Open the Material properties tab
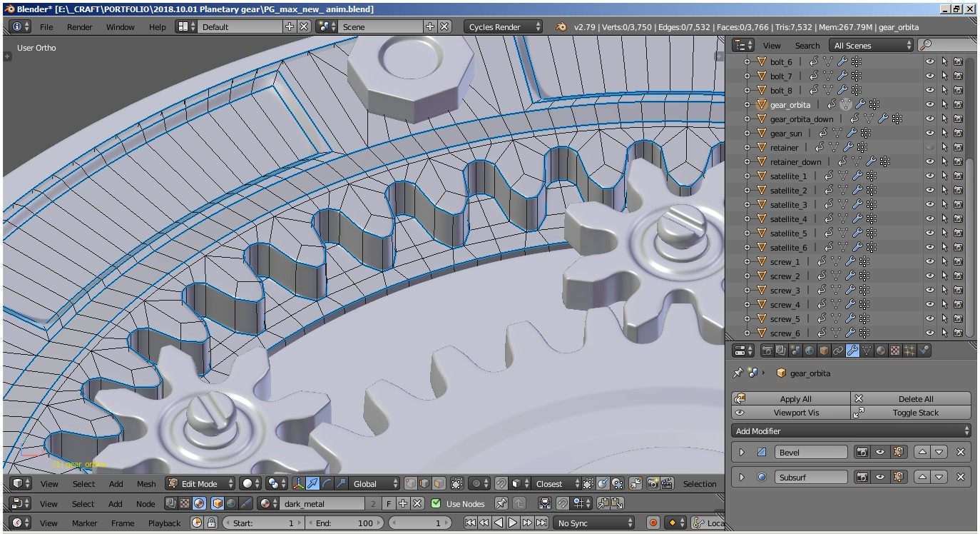The image size is (980, 534). point(881,351)
